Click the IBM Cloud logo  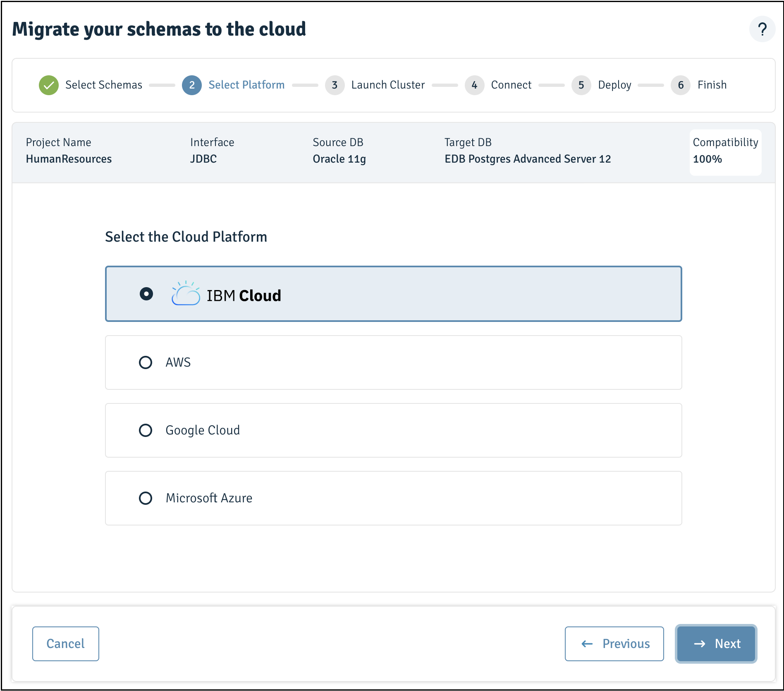click(x=226, y=294)
